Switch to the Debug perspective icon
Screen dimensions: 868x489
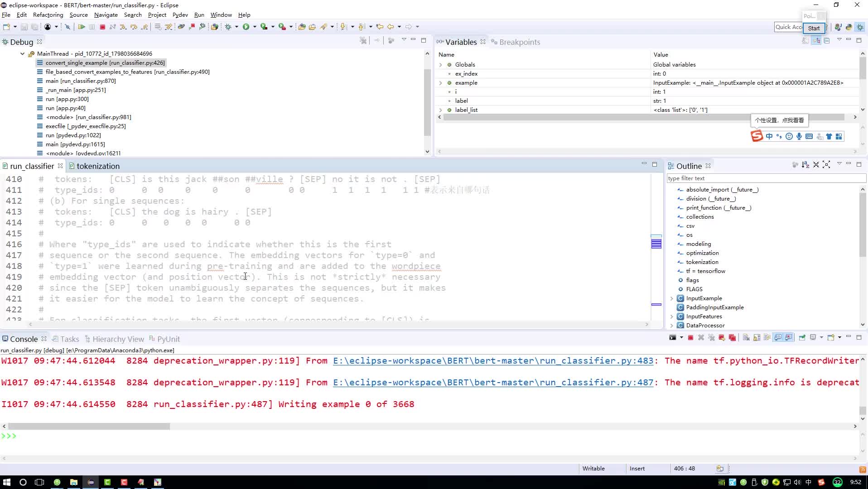pyautogui.click(x=860, y=27)
